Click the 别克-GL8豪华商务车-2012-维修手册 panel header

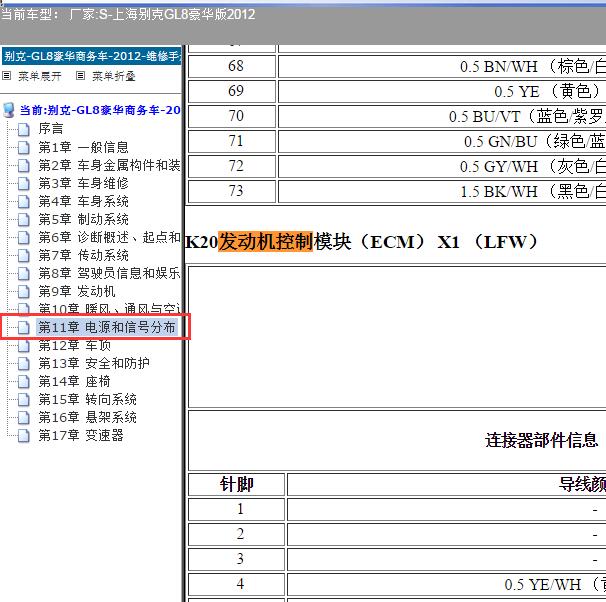(x=91, y=56)
